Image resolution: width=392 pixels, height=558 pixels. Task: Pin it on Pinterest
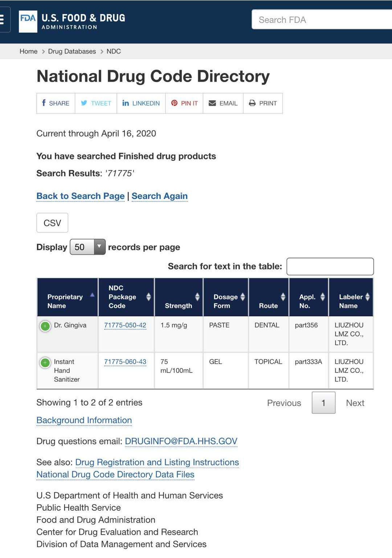coord(184,103)
